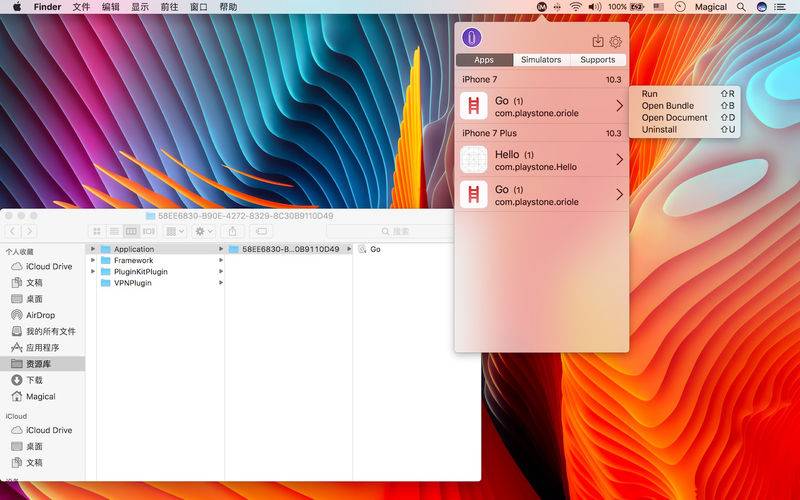Switch Finder to icon view

(97, 231)
